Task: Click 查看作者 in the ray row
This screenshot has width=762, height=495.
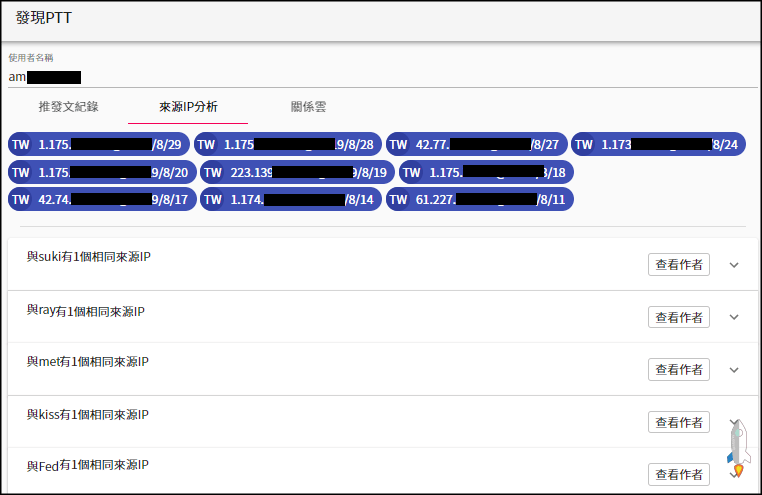Action: coord(679,317)
